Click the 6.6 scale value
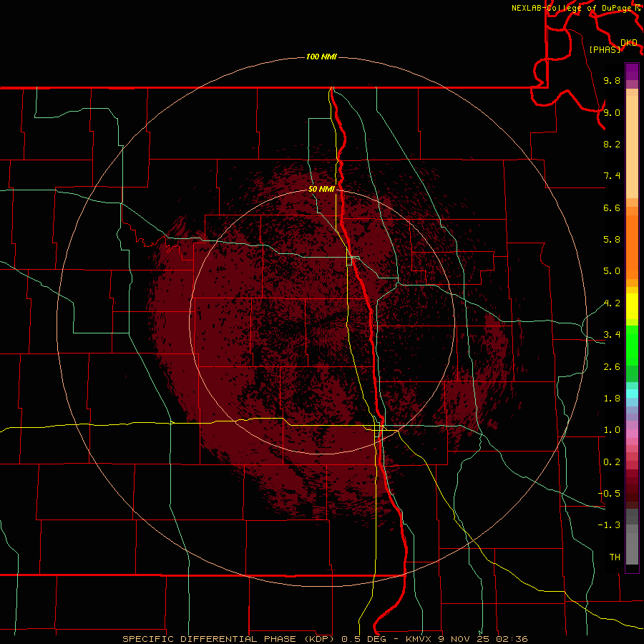 (612, 208)
